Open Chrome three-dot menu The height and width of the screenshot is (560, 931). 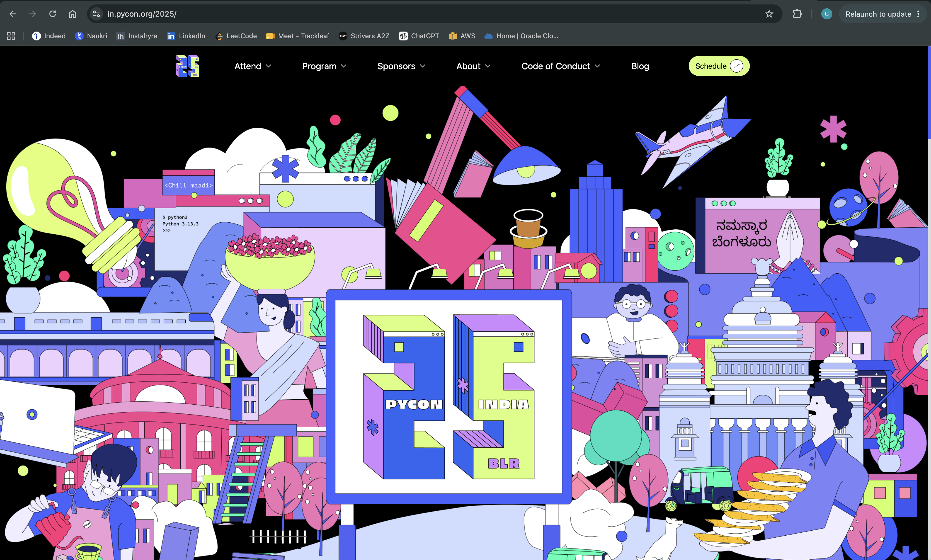click(919, 14)
